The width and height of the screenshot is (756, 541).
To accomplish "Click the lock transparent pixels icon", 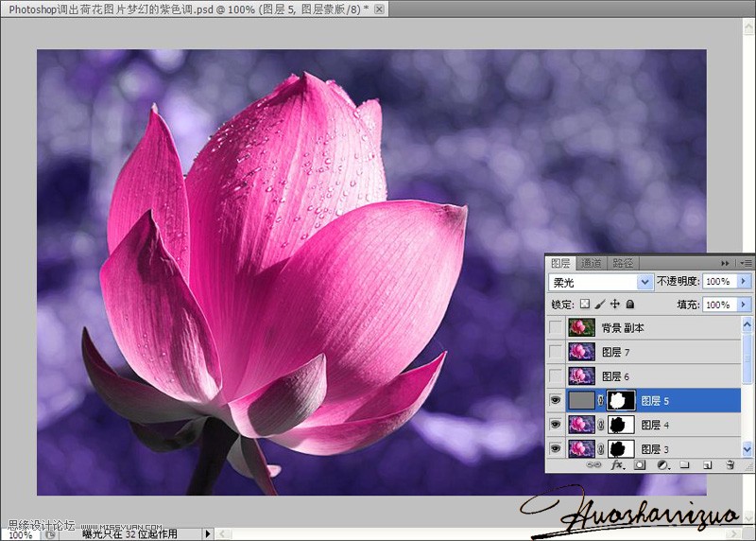I will pyautogui.click(x=585, y=304).
